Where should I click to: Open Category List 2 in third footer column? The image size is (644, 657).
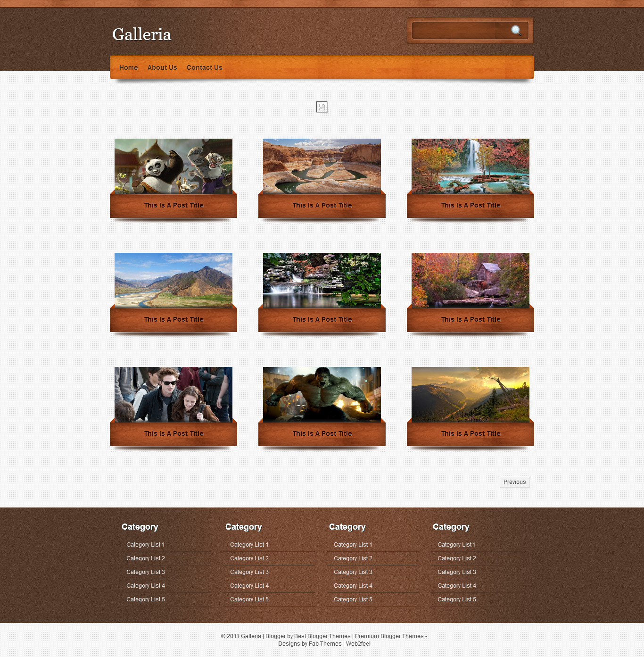353,558
